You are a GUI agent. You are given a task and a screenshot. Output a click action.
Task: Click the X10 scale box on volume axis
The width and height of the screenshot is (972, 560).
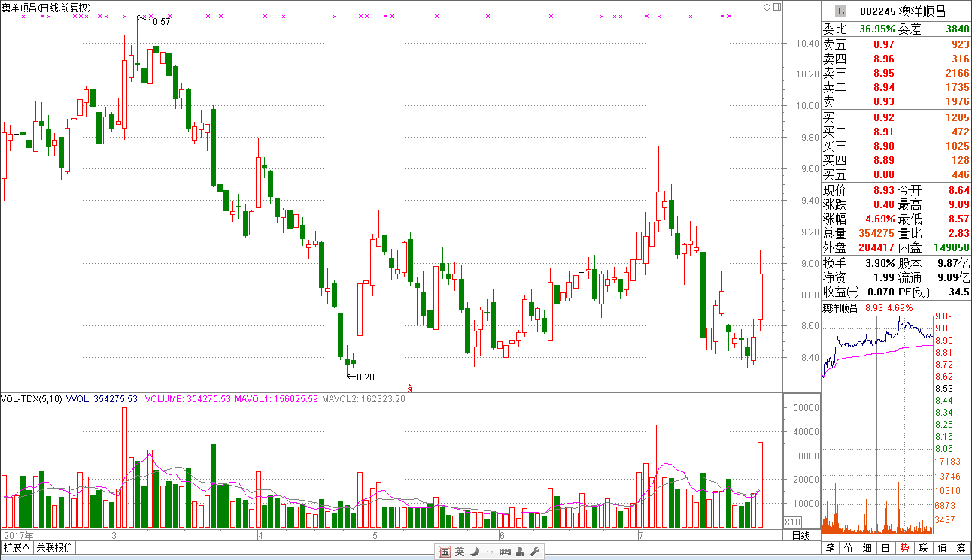point(792,522)
